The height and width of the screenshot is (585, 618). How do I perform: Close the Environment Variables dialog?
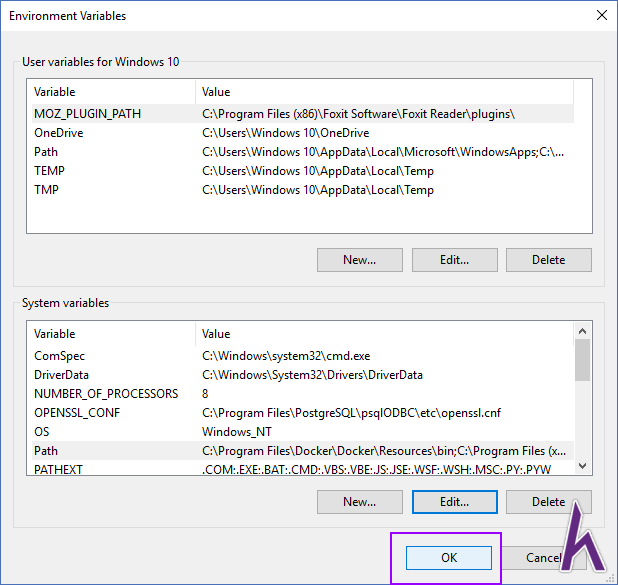tap(601, 15)
